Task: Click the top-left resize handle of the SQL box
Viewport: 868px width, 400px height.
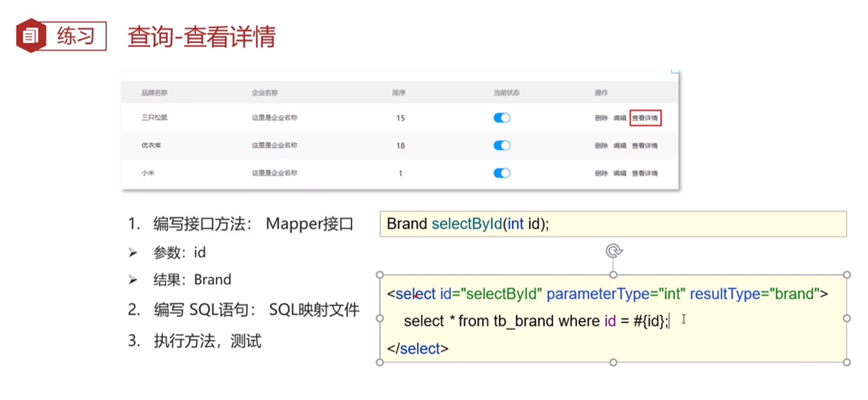Action: click(x=380, y=274)
